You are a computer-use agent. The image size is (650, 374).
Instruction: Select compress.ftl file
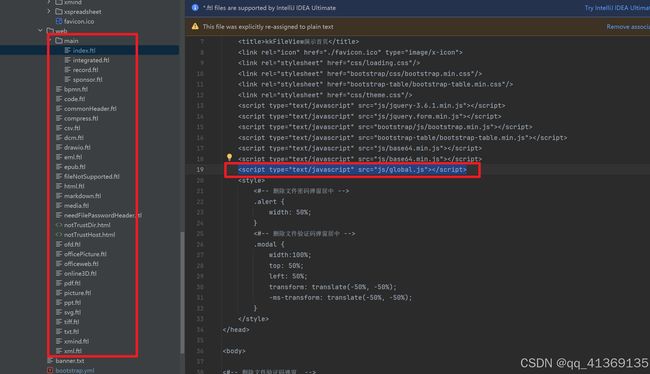[x=81, y=118]
